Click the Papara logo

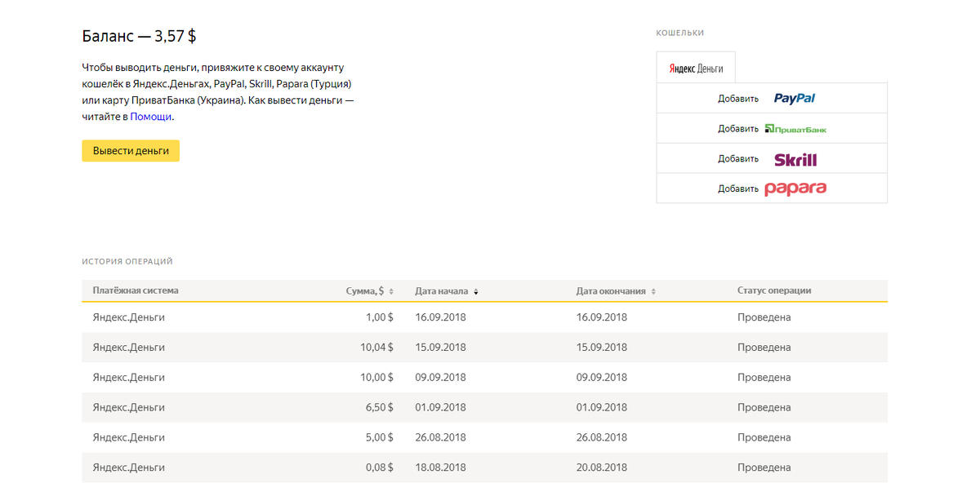coord(795,188)
